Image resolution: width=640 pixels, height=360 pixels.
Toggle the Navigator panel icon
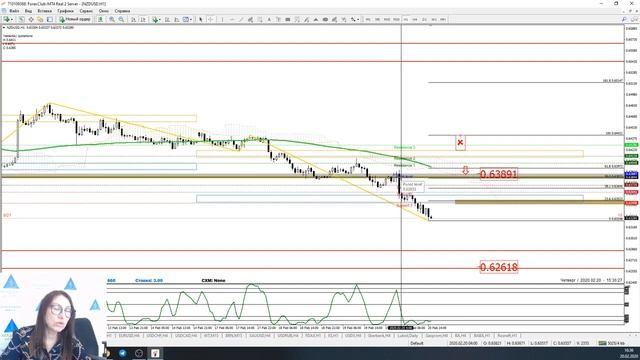(40, 19)
